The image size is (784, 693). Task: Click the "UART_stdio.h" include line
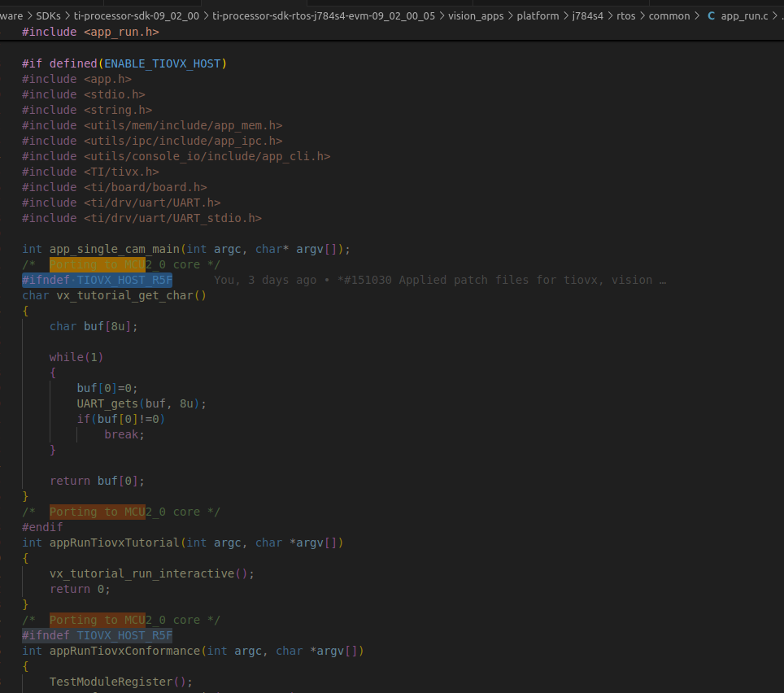[x=142, y=219]
